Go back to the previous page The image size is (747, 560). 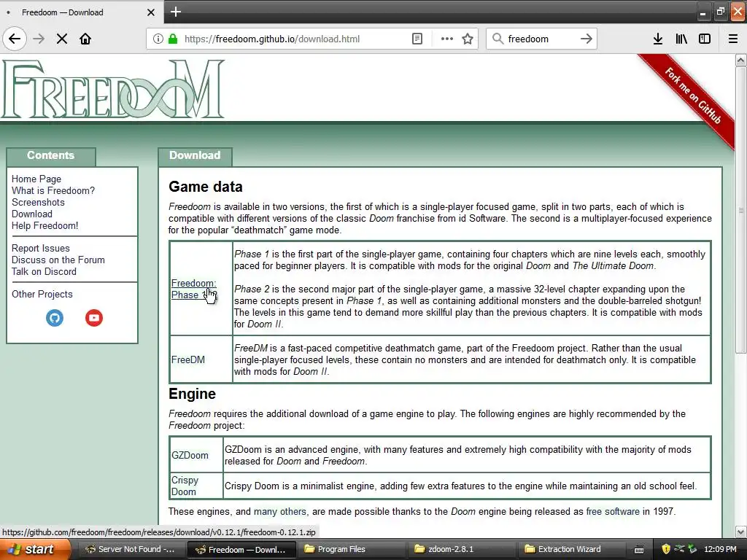pyautogui.click(x=15, y=39)
